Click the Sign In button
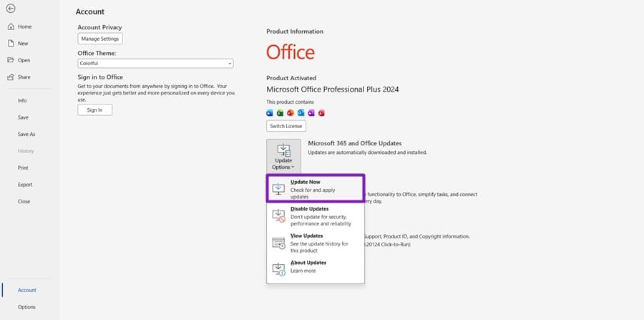 point(95,110)
